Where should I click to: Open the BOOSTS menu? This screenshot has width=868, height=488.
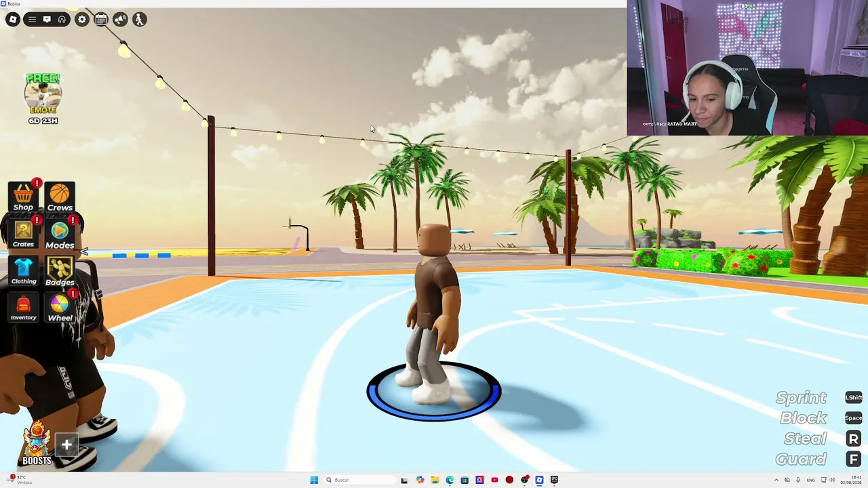(37, 443)
